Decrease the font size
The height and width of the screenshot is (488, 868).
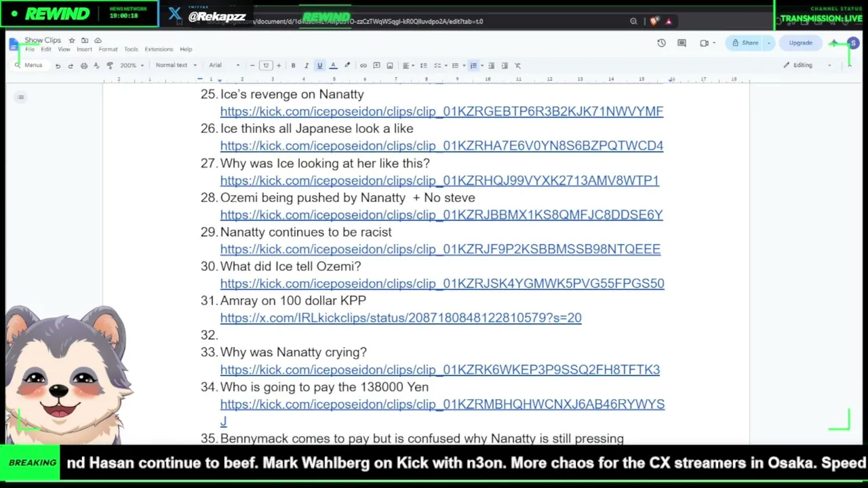point(252,66)
